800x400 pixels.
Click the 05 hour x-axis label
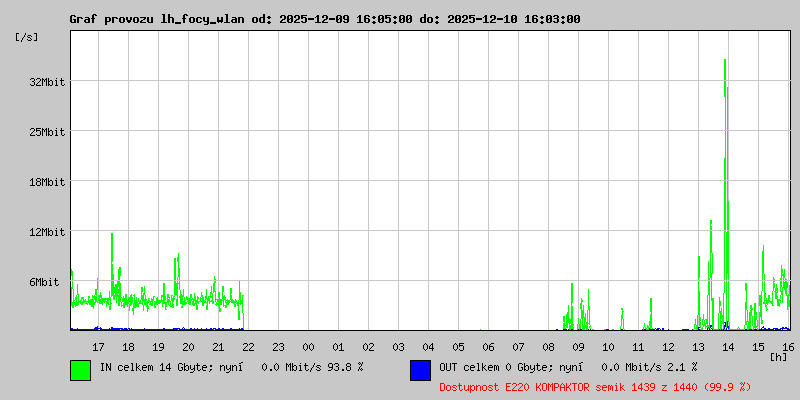458,347
